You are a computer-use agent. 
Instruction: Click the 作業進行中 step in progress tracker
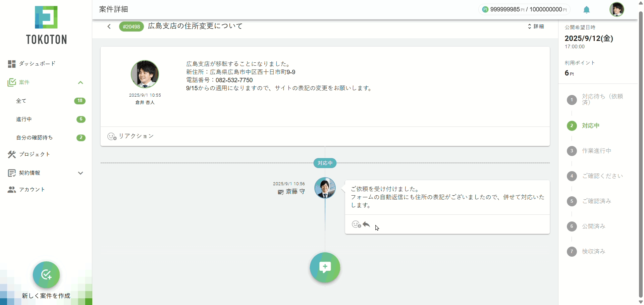click(596, 151)
